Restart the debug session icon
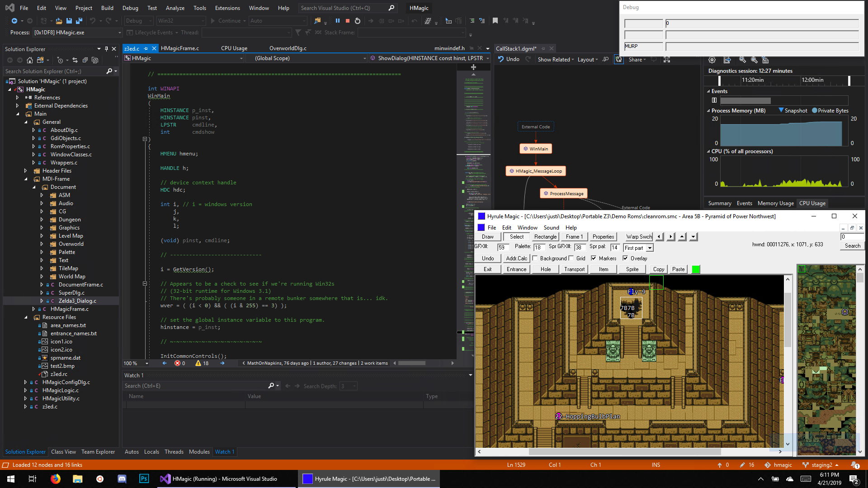 coord(358,21)
